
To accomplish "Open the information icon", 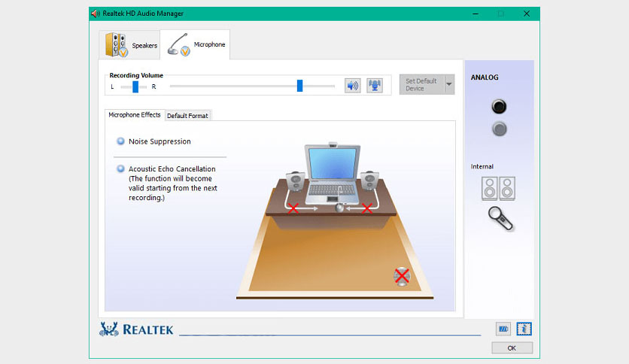I will [x=524, y=329].
